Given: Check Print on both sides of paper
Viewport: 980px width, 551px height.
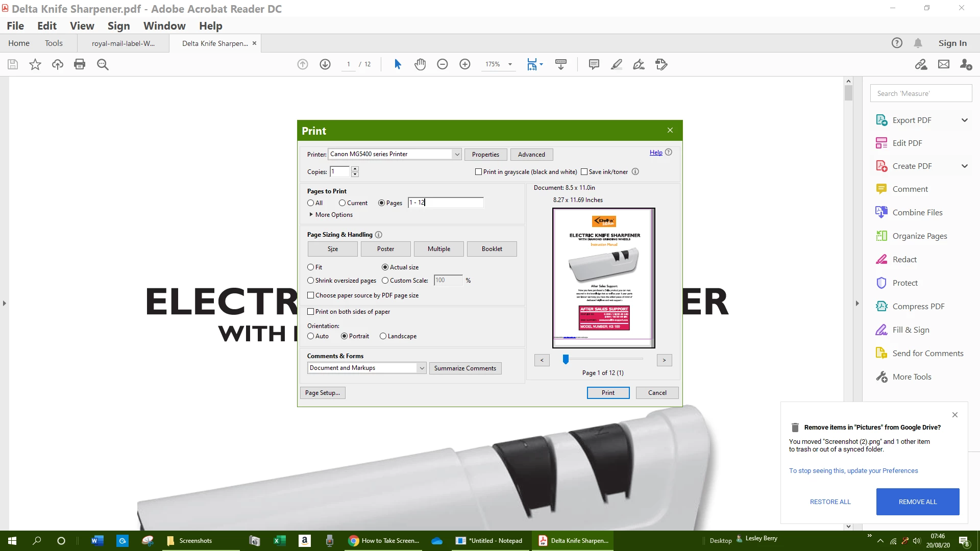Looking at the screenshot, I should point(310,312).
